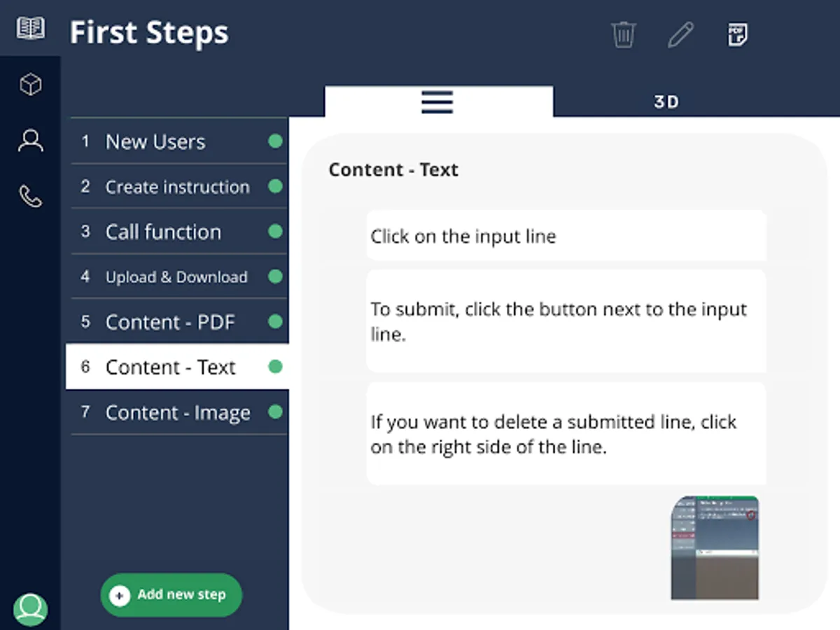Click the book icon in the header
840x630 pixels.
click(x=30, y=29)
